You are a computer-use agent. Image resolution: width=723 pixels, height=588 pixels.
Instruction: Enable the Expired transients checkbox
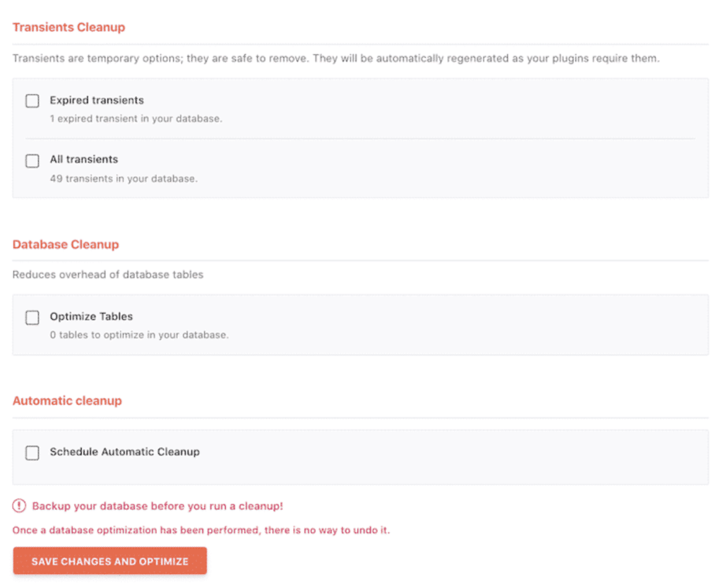32,100
